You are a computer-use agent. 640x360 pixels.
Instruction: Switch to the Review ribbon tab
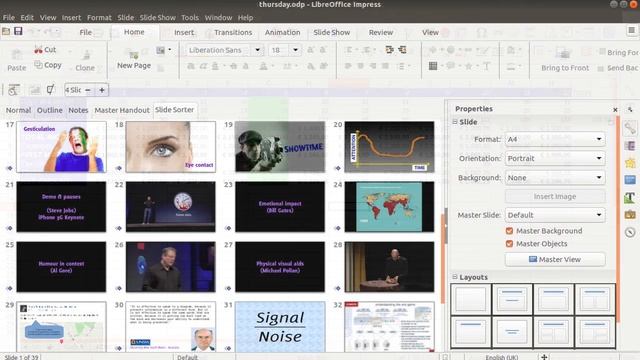(x=381, y=32)
